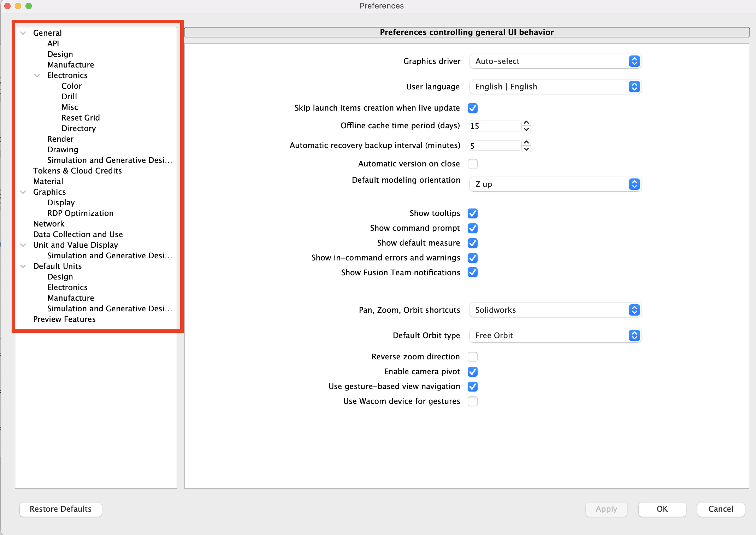The image size is (756, 535).
Task: Open Tokens & Cloud Credits preferences
Action: click(x=77, y=171)
